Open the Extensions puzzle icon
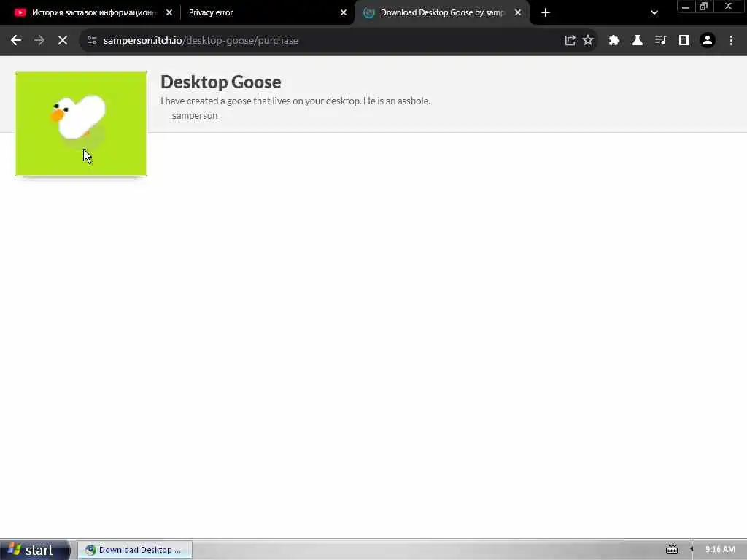This screenshot has height=560, width=747. (614, 41)
